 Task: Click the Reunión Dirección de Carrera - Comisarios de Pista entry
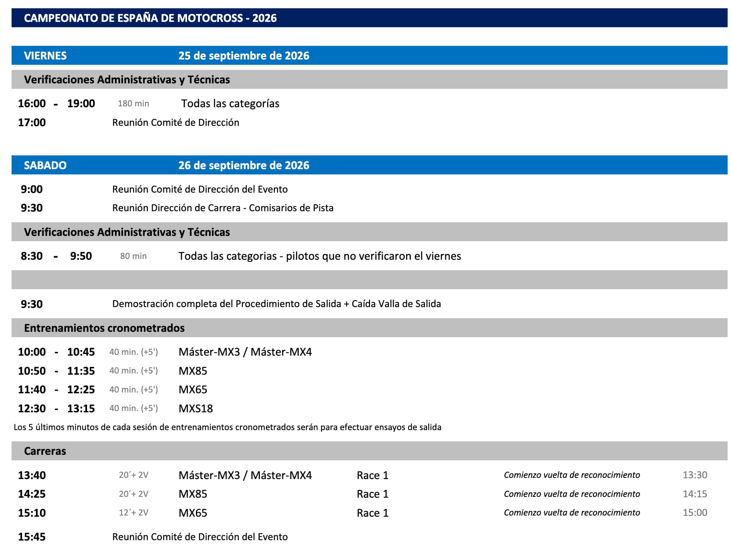(x=223, y=208)
